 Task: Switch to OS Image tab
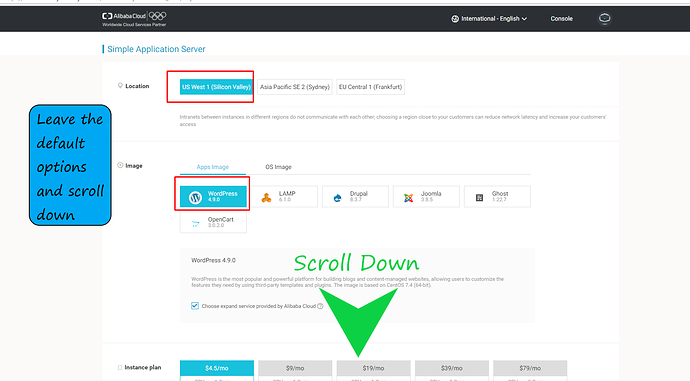tap(278, 167)
